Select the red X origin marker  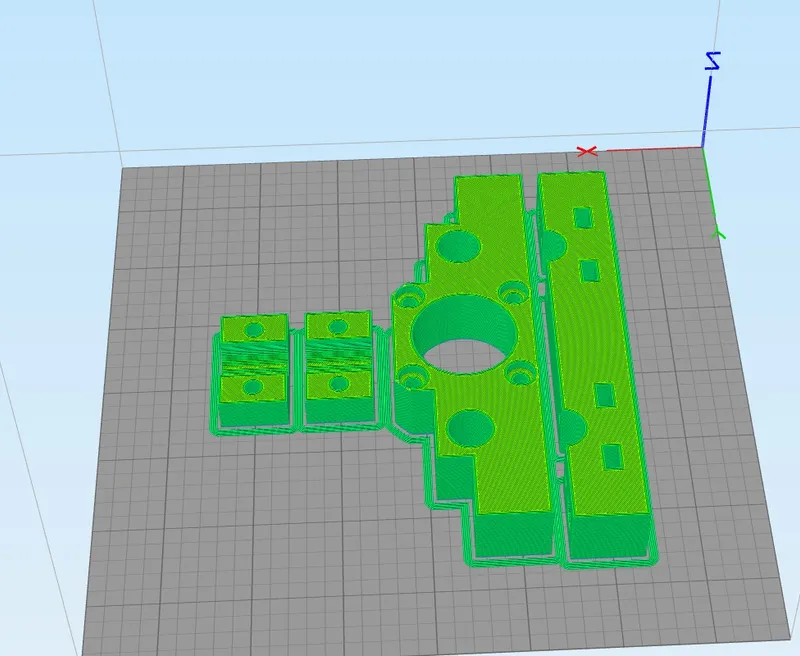[588, 151]
